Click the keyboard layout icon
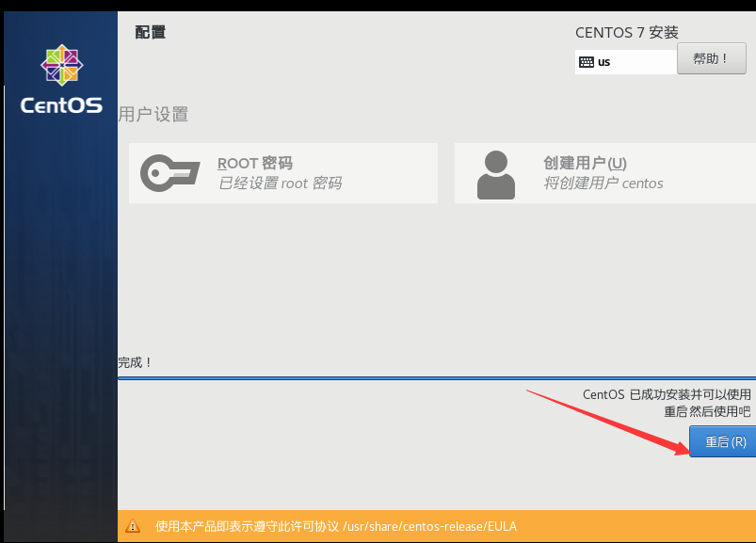Image resolution: width=756 pixels, height=543 pixels. click(x=587, y=62)
